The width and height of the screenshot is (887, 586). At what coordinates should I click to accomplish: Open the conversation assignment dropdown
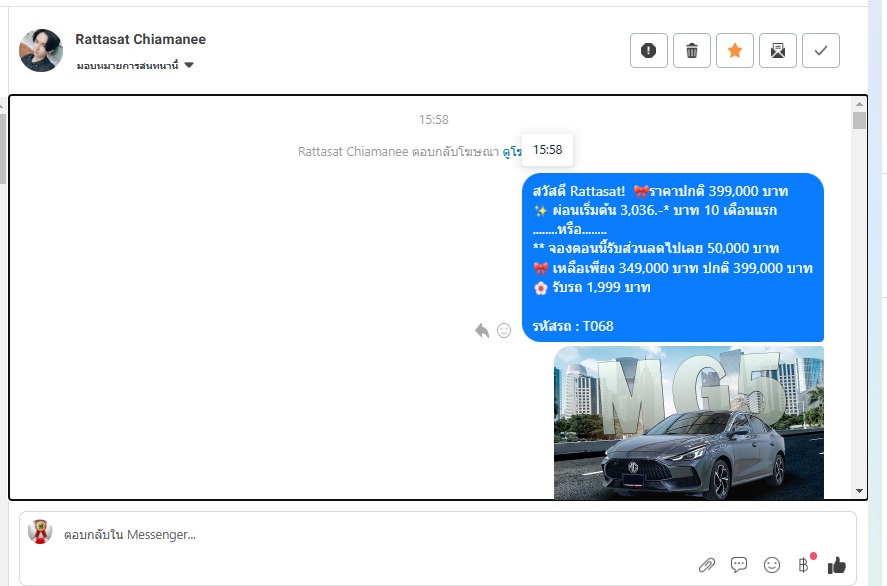pos(135,66)
